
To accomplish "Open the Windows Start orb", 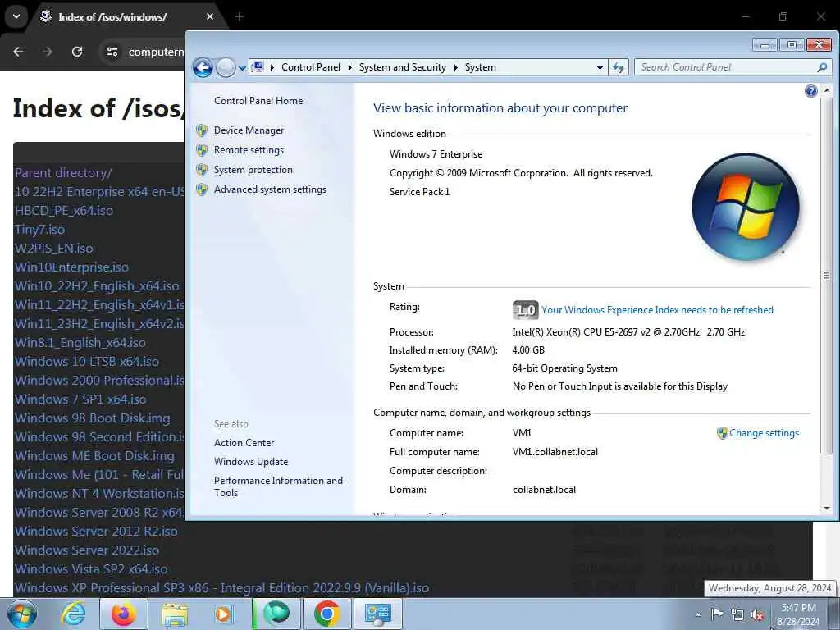I will (x=21, y=614).
